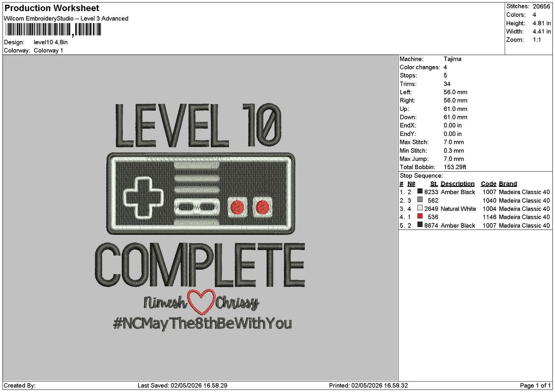
Task: Click 'Wilcom EmbroideryStudio – Level 3 Advanced' text
Action: pos(66,18)
